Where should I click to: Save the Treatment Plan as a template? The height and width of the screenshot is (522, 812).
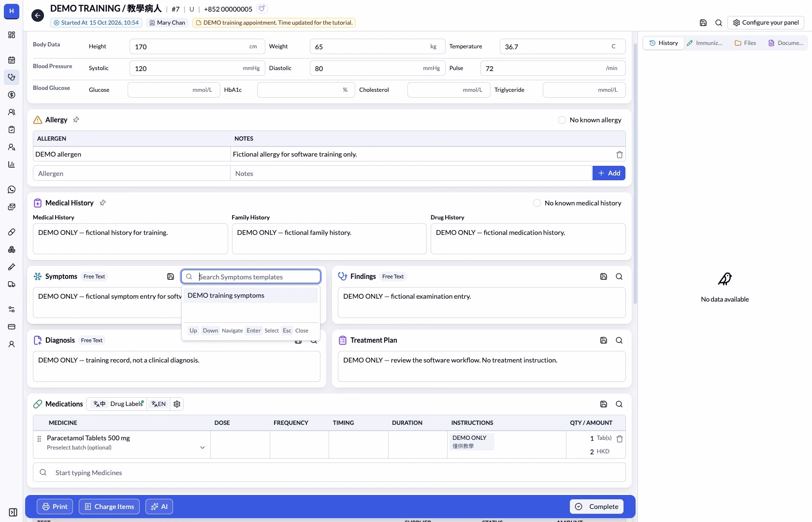604,340
